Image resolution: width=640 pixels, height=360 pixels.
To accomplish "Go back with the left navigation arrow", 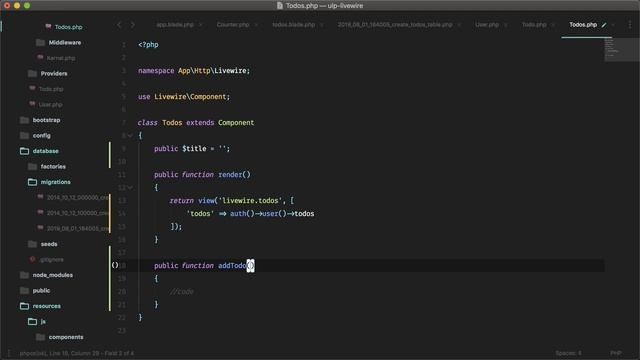I will 119,25.
